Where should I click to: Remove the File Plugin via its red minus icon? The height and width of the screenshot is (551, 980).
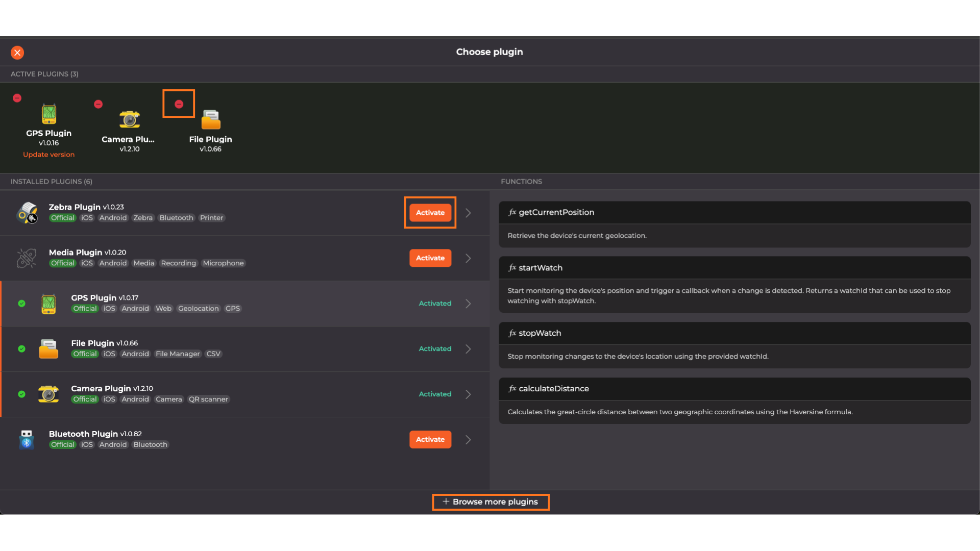[x=179, y=104]
